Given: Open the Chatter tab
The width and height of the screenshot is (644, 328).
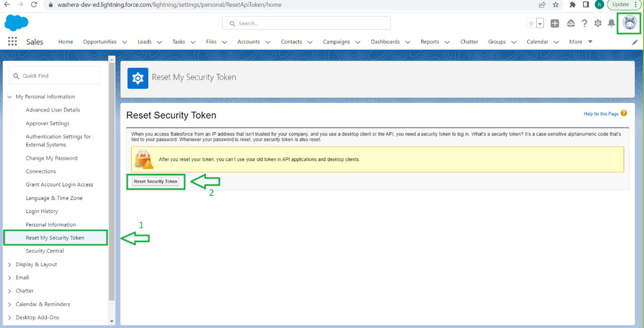Looking at the screenshot, I should pos(469,41).
